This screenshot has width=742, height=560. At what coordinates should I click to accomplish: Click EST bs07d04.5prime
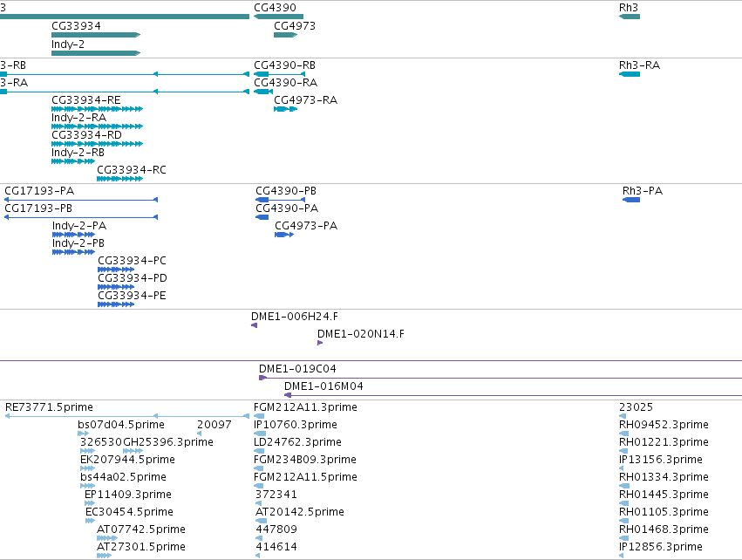tap(84, 434)
